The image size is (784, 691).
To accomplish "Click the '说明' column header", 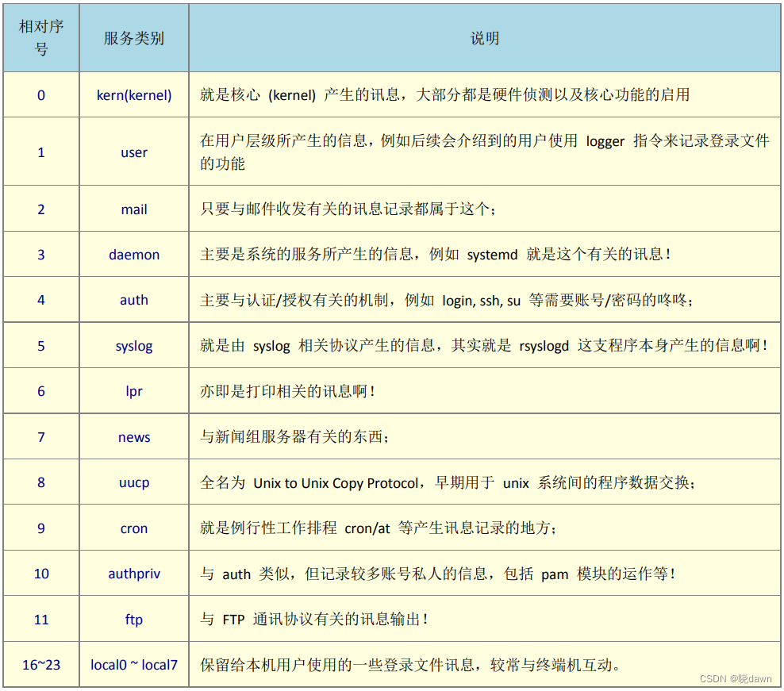I will (x=485, y=37).
